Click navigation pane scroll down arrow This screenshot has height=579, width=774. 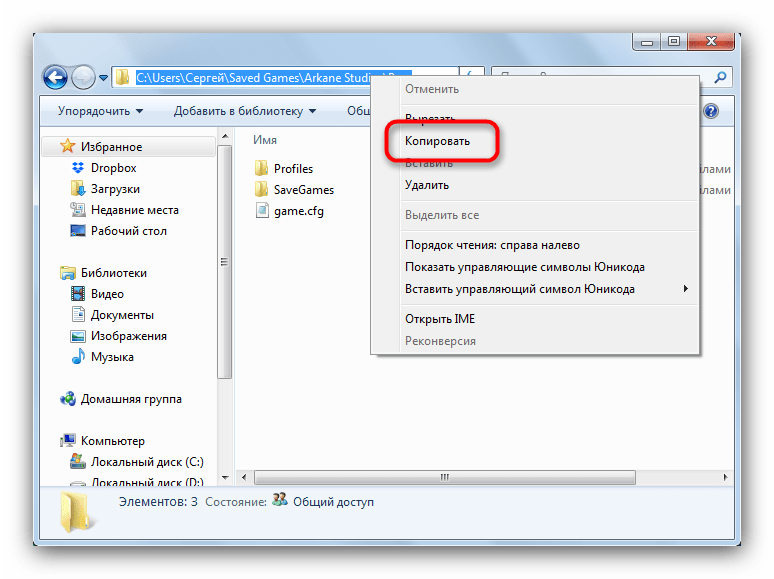point(225,477)
